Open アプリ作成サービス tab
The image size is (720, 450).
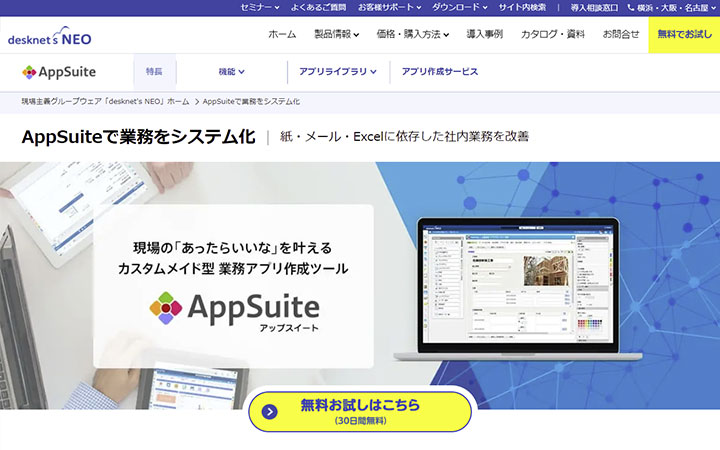click(440, 72)
